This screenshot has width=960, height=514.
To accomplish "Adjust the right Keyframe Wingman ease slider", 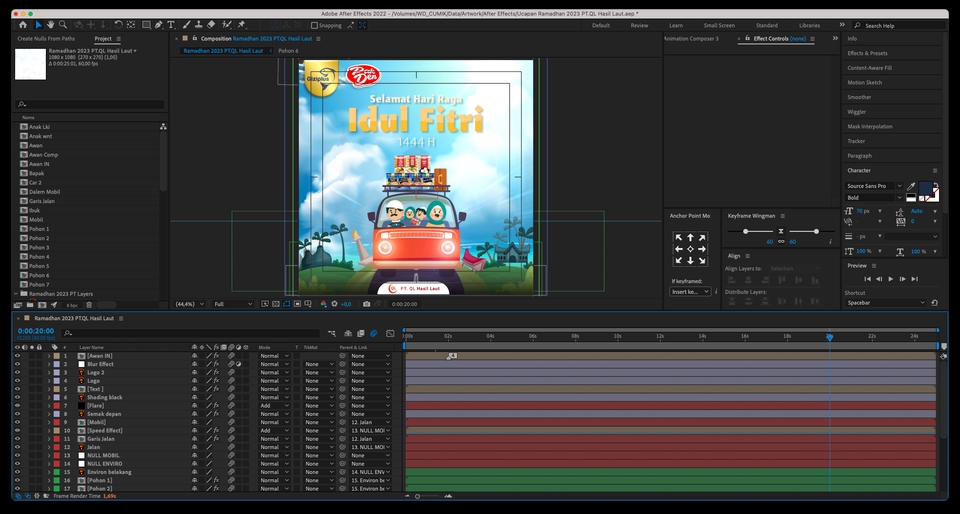I will click(816, 231).
